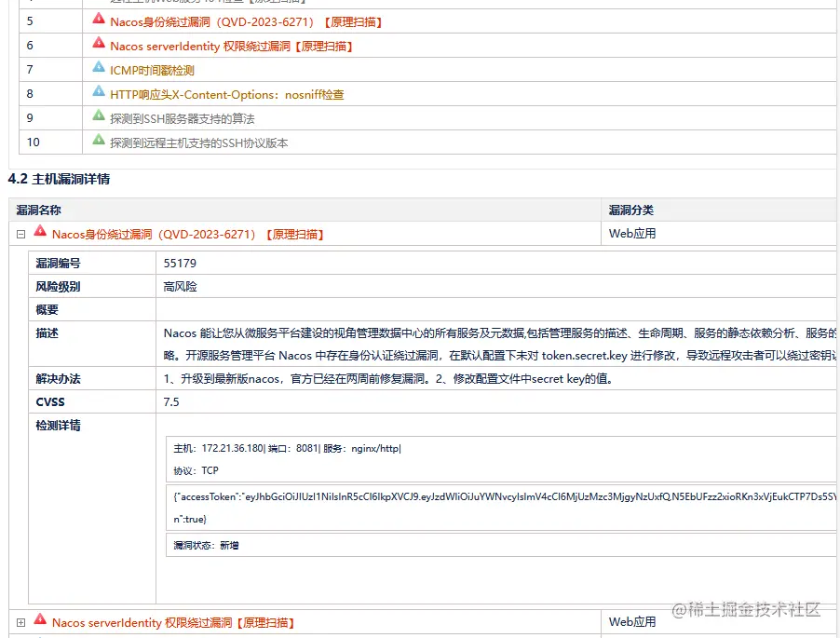Viewport: 840px width, 638px height.
Task: Click green icon beside 探测到SSH服务器支持的算法
Action: [99, 115]
